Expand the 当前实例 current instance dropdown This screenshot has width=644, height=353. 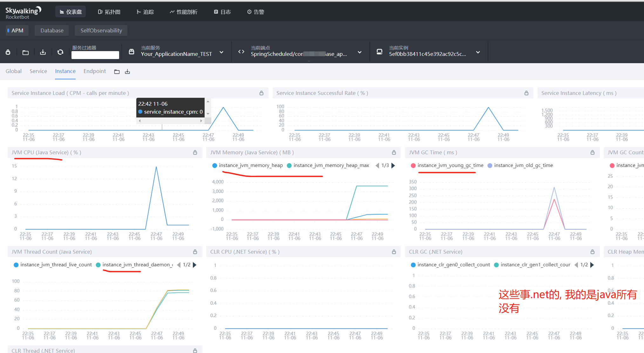coord(478,52)
